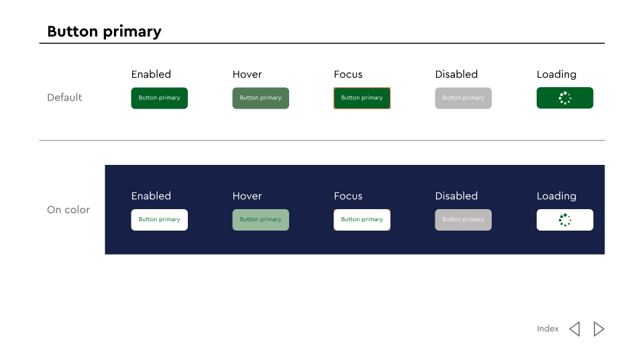Screen dimensions: 644x362
Task: Click the "Hover" heading on the dark panel
Action: tap(247, 196)
